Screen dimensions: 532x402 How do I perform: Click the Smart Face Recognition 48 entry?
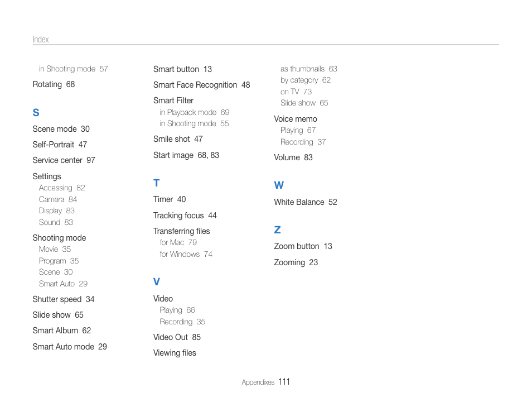[201, 85]
